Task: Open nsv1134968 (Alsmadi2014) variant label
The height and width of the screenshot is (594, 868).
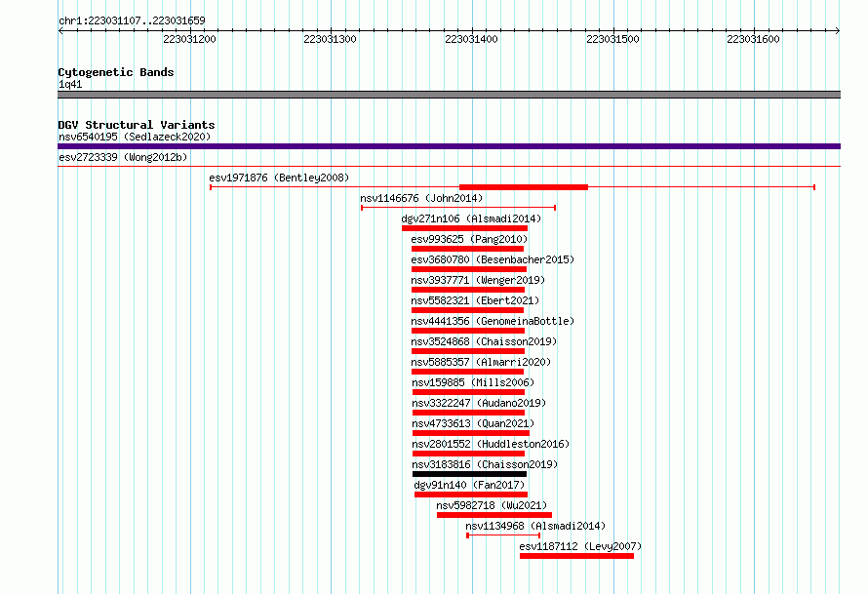Action: point(535,526)
